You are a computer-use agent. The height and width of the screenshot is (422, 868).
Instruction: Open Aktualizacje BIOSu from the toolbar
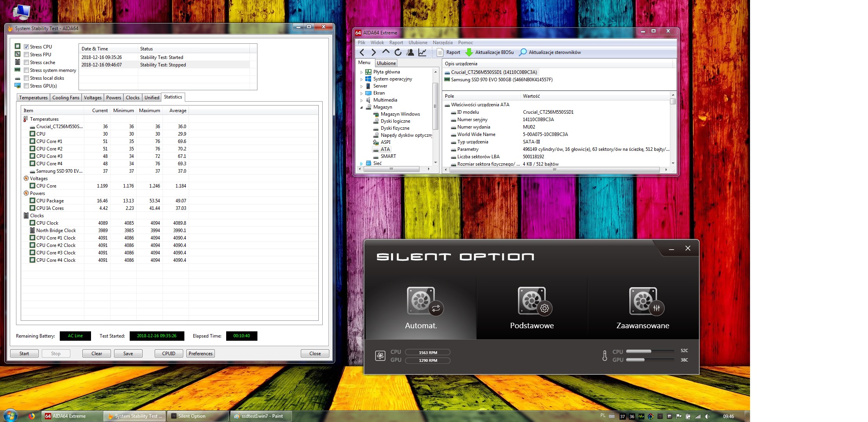pos(490,52)
